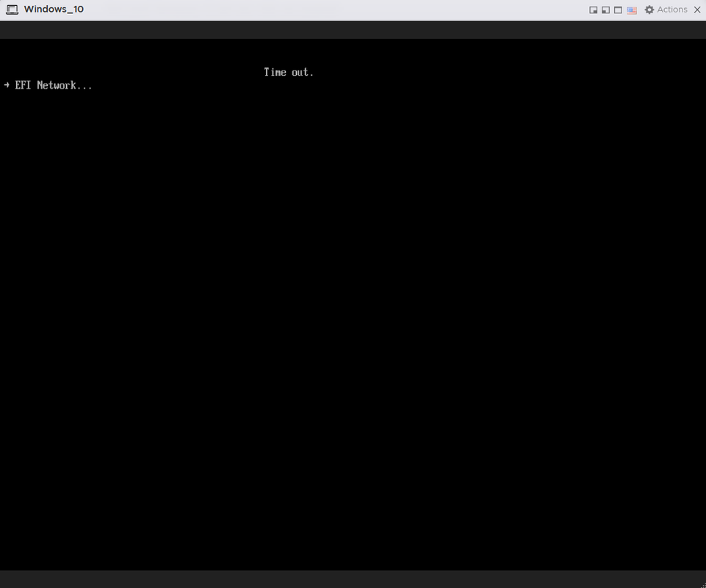Screen dimensions: 706x588
Task: Open US flag keyboard layout selector
Action: (632, 10)
